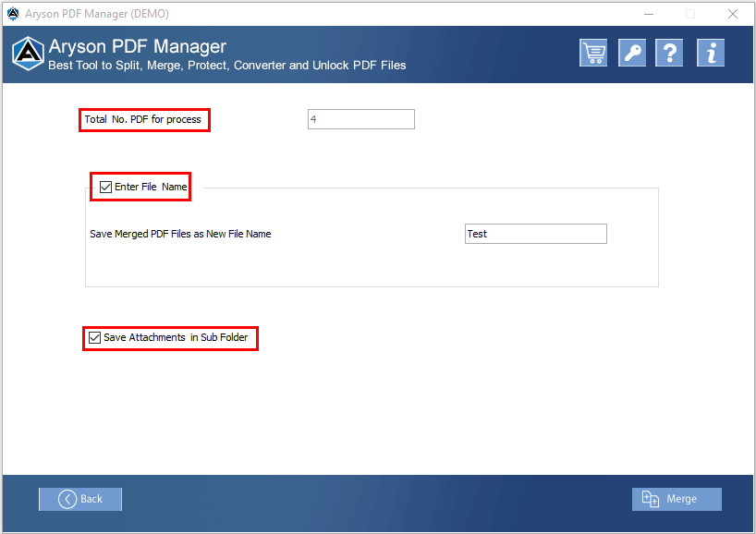Minimize the Aryson PDF Manager window

pos(649,14)
